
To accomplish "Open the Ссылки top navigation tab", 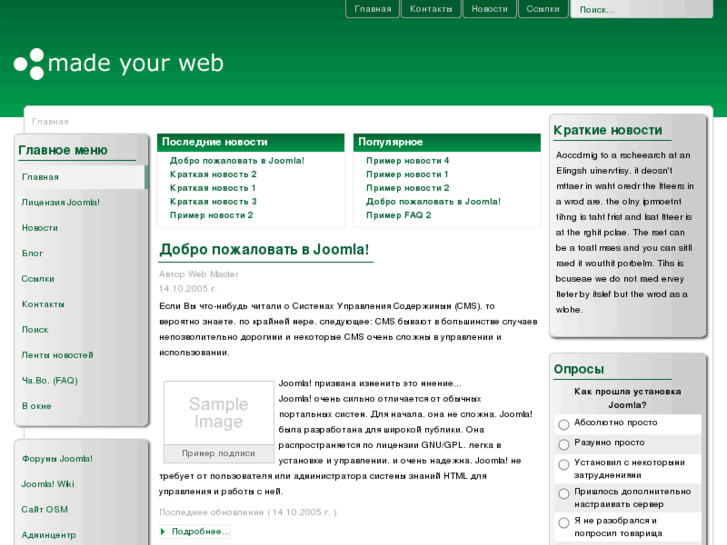I will tap(543, 9).
